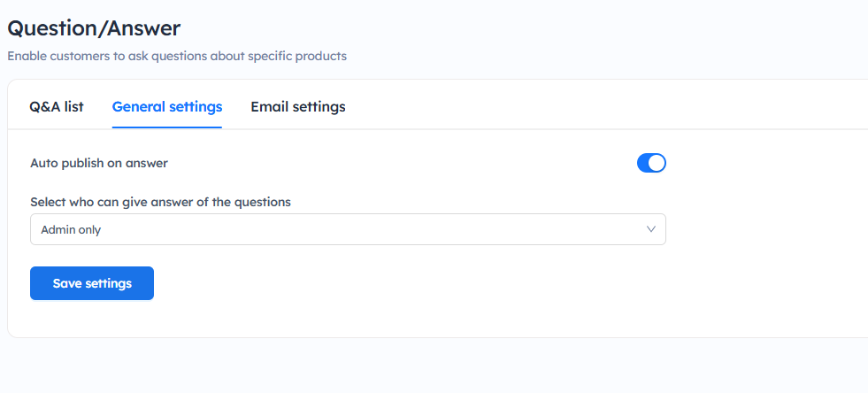
Task: Disable automatic publishing of answered questions
Action: coord(651,163)
